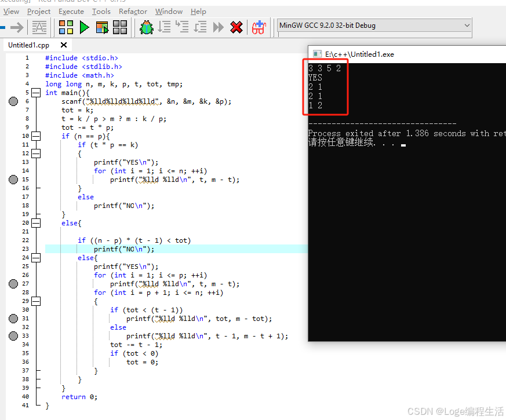Click the Step Out debug icon
This screenshot has height=420, width=506.
point(200,27)
